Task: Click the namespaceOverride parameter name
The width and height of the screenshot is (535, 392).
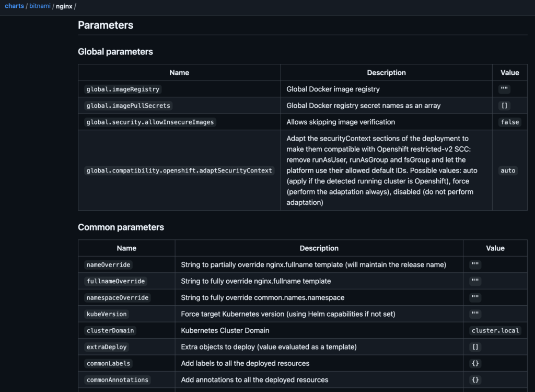Action: (118, 297)
